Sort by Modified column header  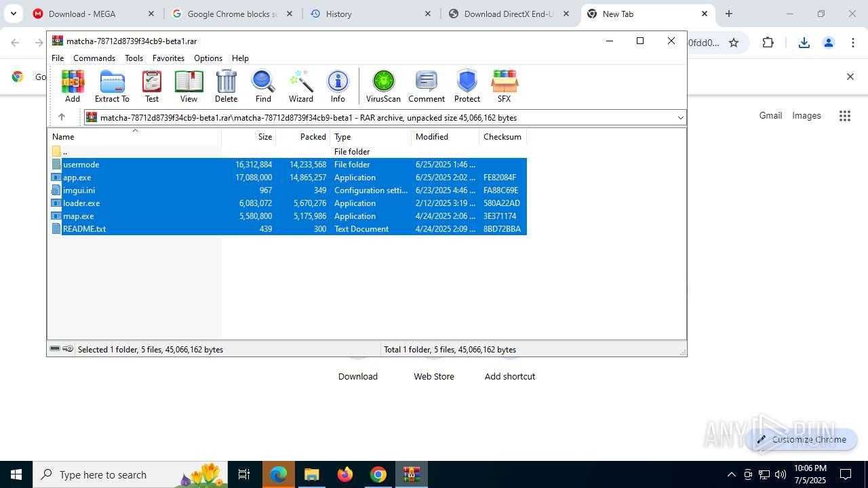click(445, 137)
